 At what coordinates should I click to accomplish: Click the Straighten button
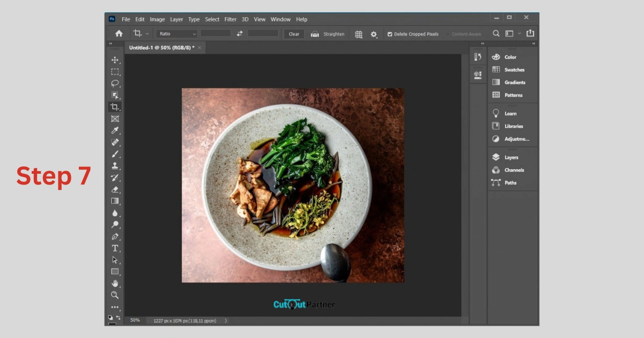[328, 34]
